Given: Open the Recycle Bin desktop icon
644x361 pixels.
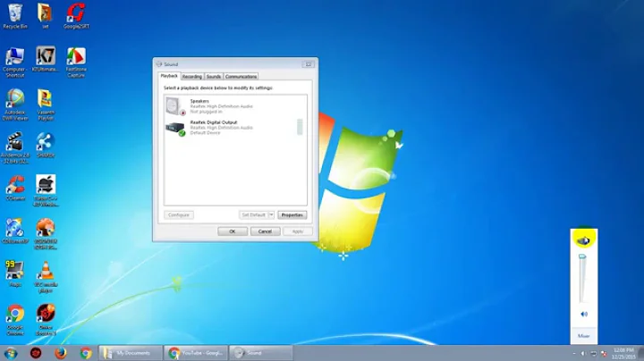Looking at the screenshot, I should click(x=14, y=13).
